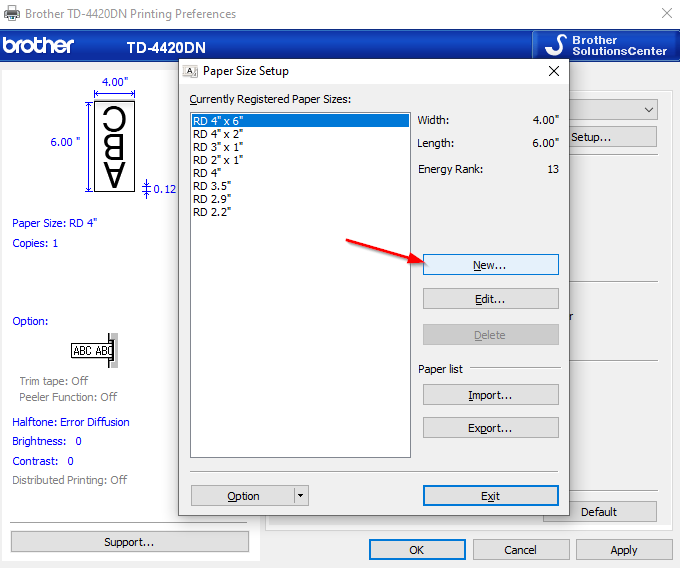Click the Length 6.00" value
Screen dimensions: 680x568
(546, 143)
